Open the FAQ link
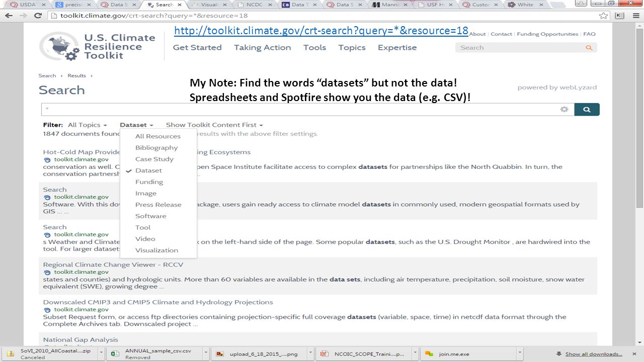 tap(589, 34)
